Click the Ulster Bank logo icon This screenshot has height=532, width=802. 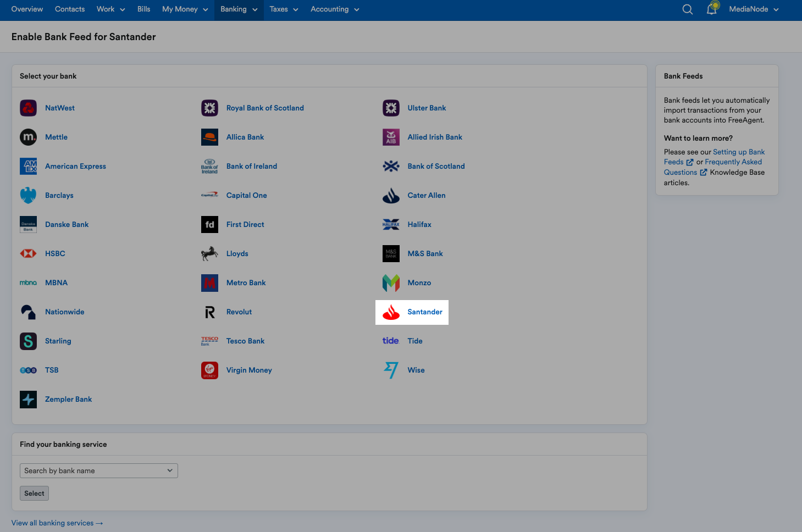(391, 108)
